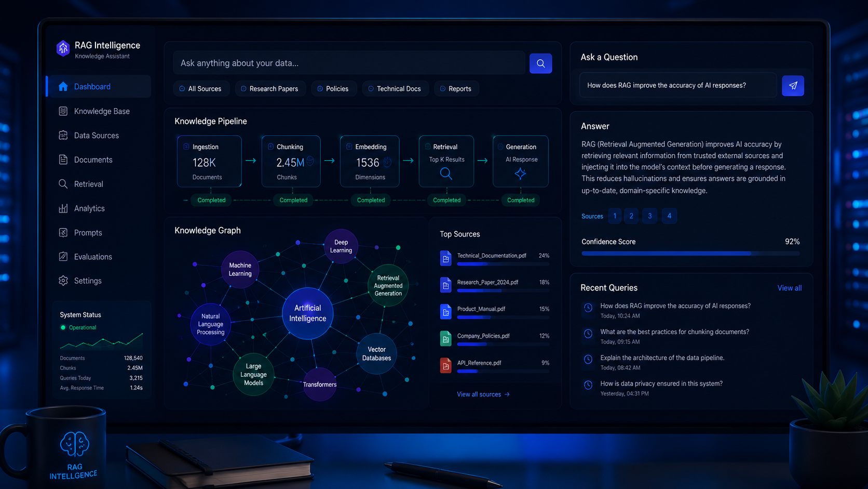Viewport: 868px width, 489px height.
Task: Open source reference 1
Action: pos(615,216)
